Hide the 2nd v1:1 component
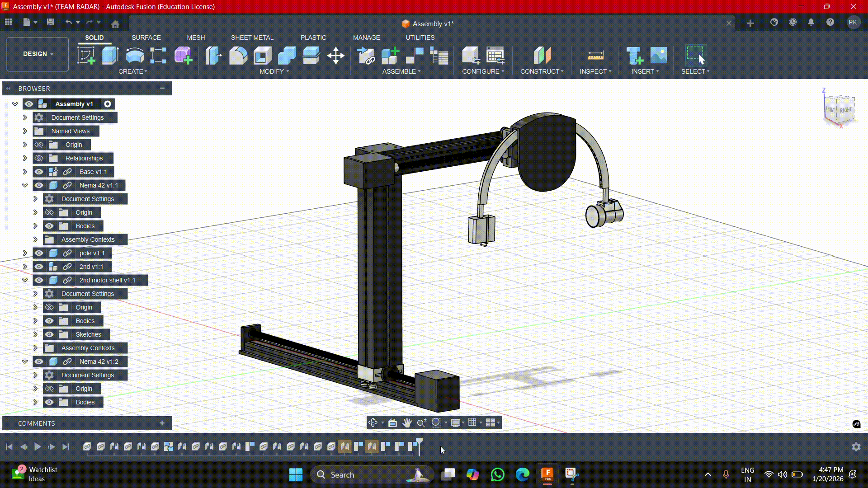The height and width of the screenshot is (488, 868). 39,267
